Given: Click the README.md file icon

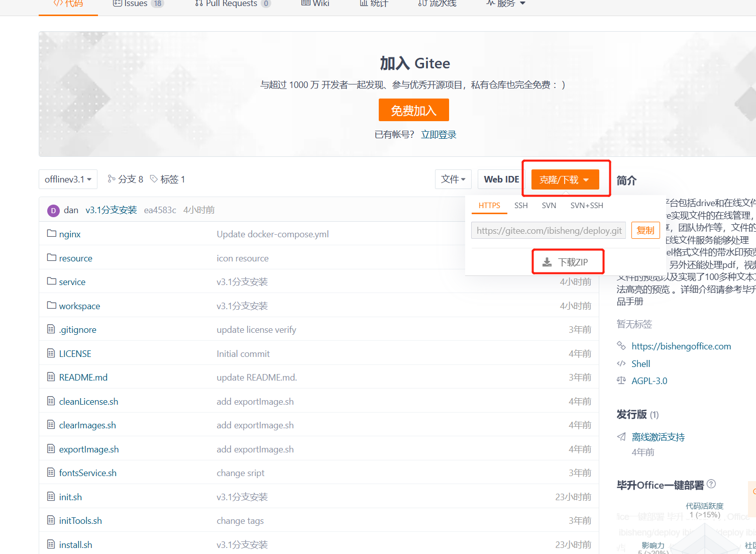Looking at the screenshot, I should click(x=51, y=377).
